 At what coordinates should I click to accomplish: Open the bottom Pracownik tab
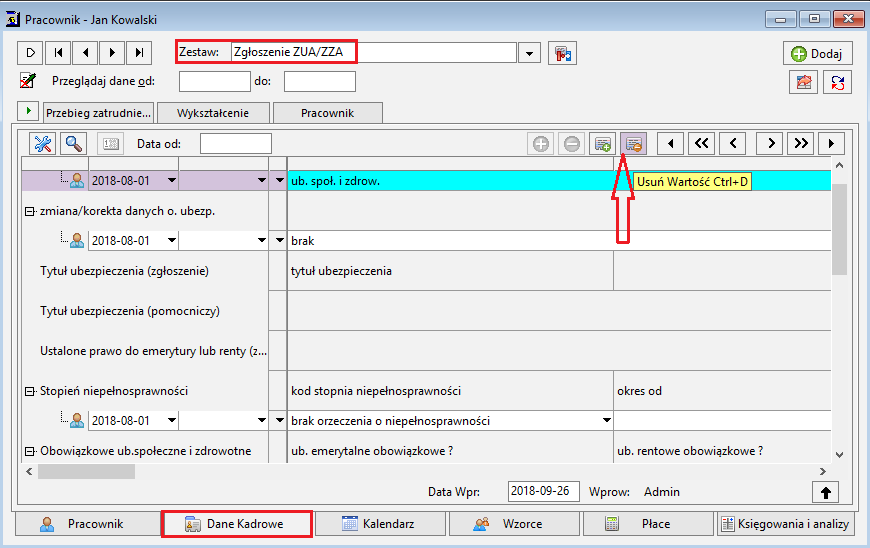tap(87, 524)
